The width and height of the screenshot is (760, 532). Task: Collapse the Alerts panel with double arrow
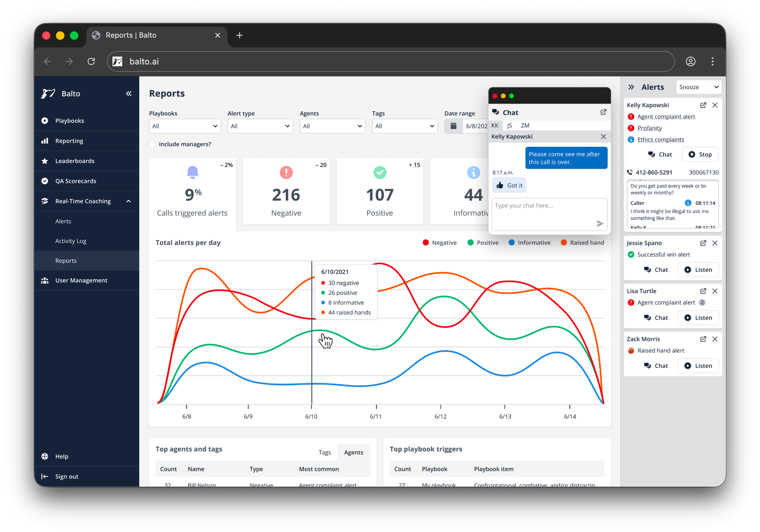(x=631, y=87)
